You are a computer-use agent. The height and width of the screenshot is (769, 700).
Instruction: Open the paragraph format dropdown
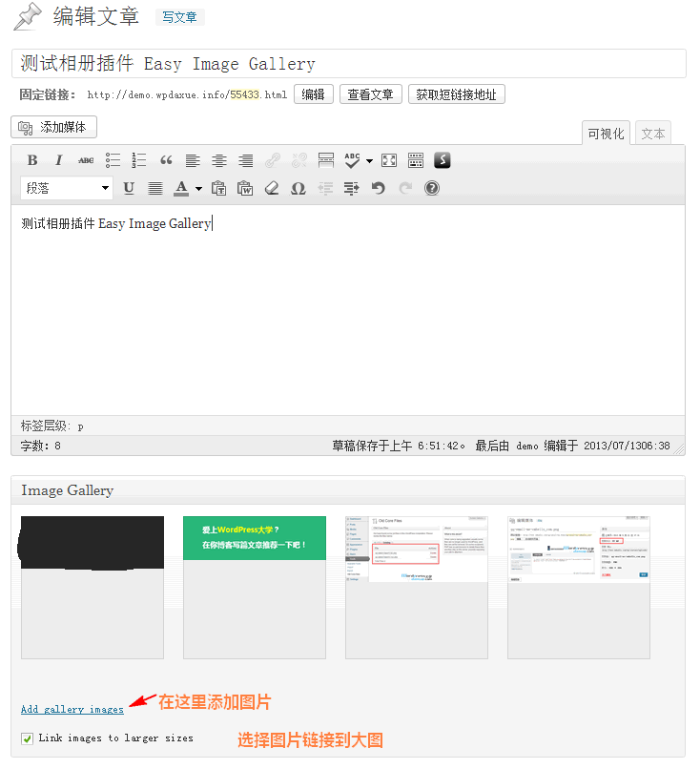click(x=67, y=188)
